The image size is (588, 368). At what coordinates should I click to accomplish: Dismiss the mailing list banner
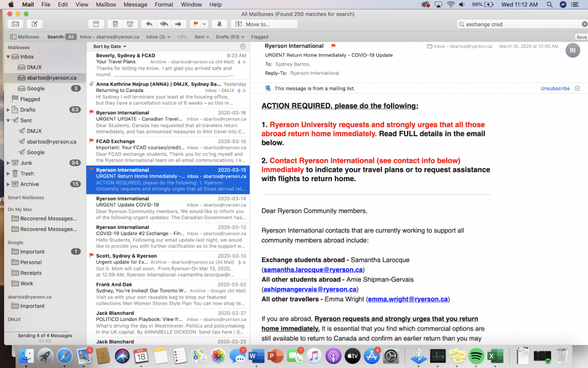point(578,88)
